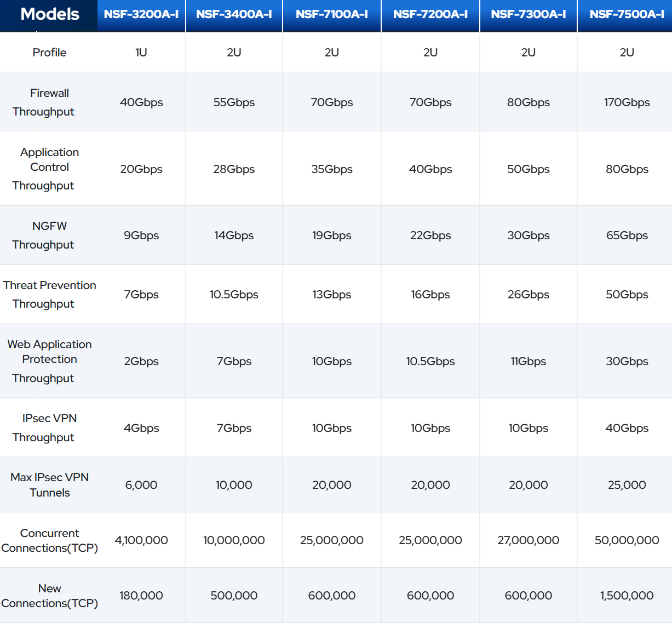Click the Concurrent Connections(TCP) label

click(49, 540)
